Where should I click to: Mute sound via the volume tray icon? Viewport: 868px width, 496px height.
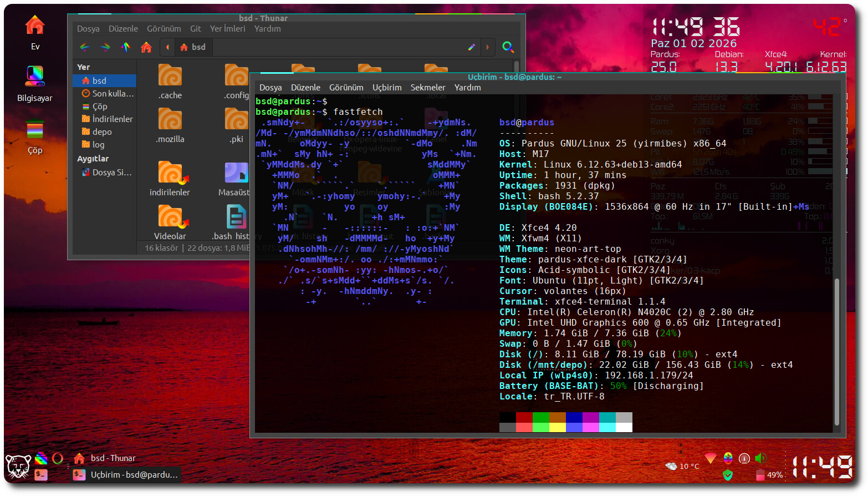coord(760,458)
